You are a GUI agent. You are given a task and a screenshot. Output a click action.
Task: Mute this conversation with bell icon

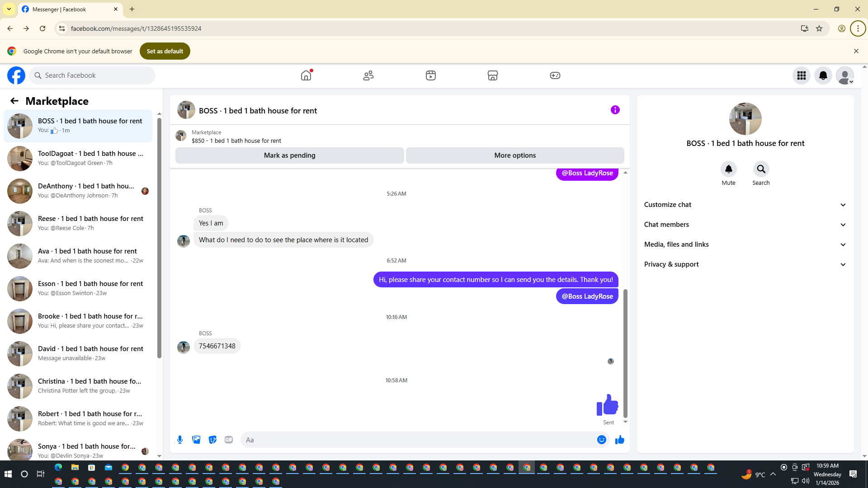(728, 169)
